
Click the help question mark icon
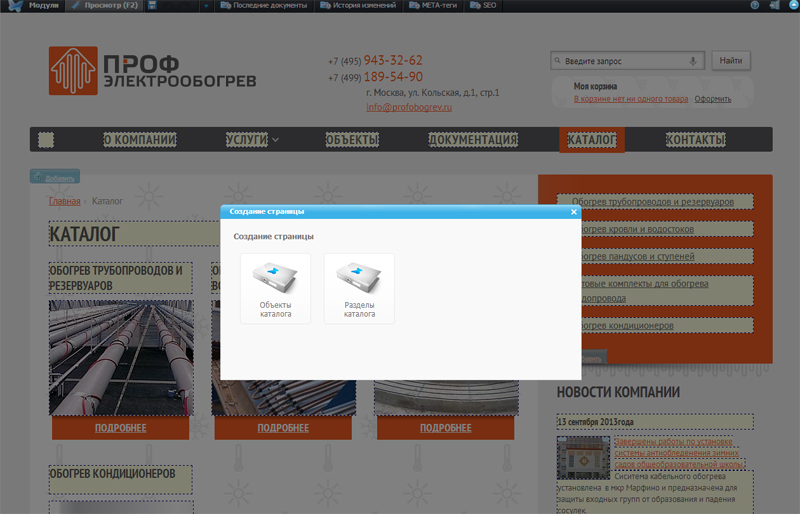pyautogui.click(x=755, y=5)
